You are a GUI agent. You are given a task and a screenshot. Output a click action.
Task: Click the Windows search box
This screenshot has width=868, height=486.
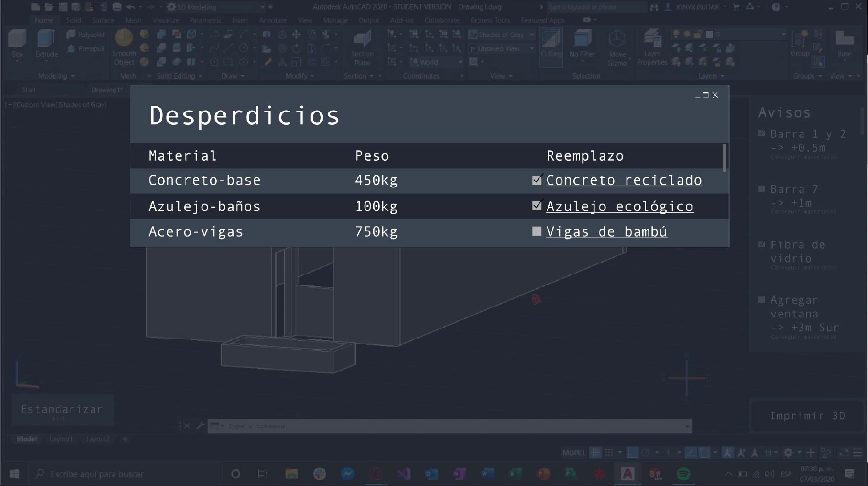click(125, 474)
